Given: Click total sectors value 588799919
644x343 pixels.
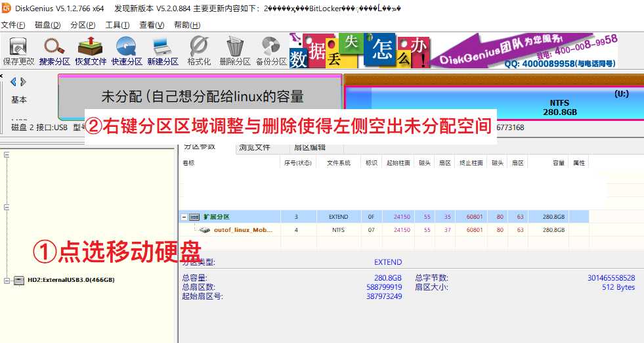Looking at the screenshot, I should point(384,287).
